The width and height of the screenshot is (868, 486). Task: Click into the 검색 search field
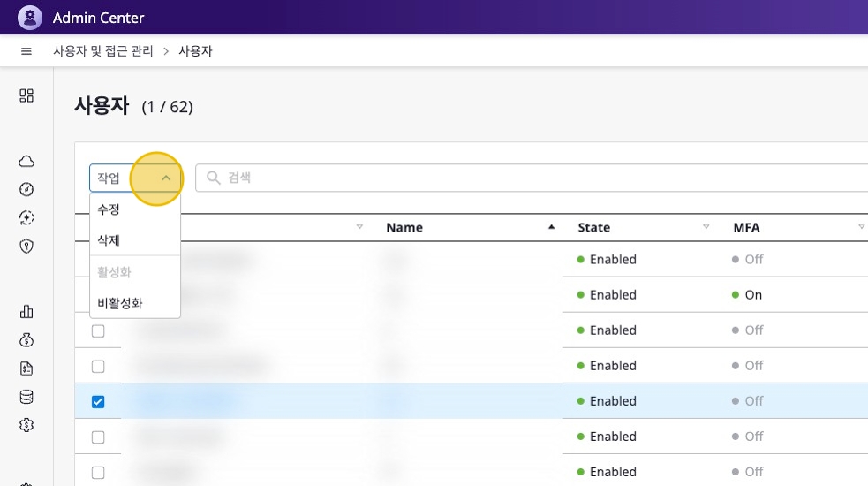click(530, 178)
